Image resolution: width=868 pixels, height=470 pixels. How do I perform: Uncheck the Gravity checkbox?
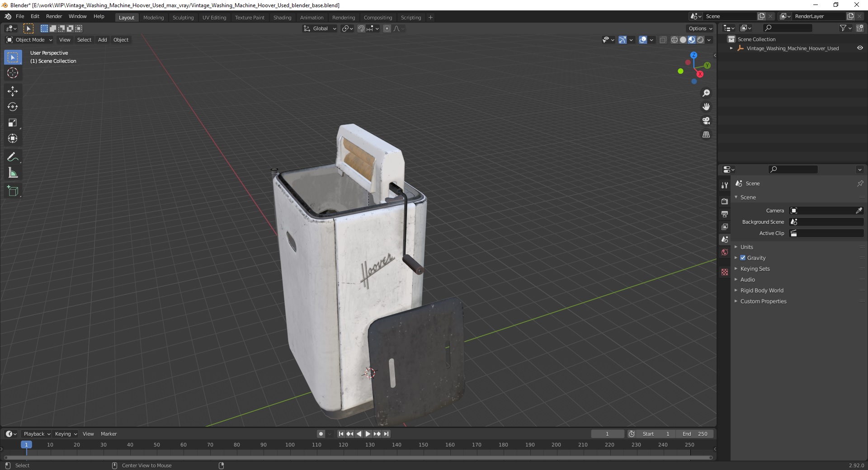743,258
